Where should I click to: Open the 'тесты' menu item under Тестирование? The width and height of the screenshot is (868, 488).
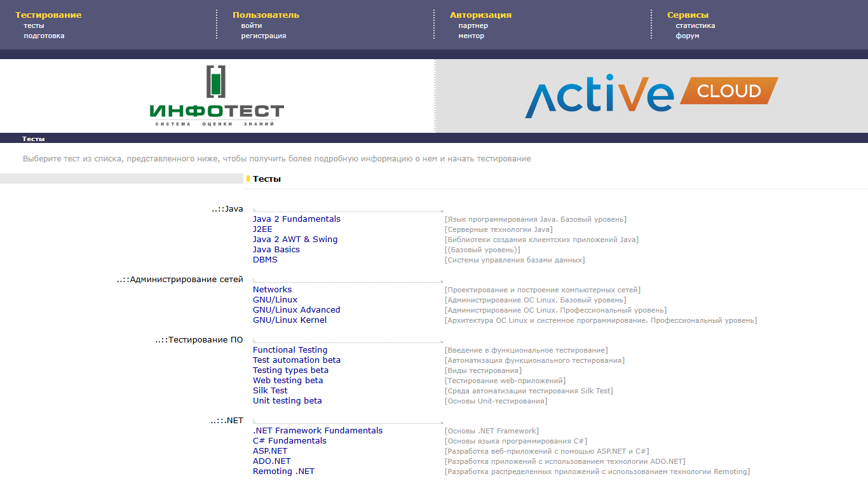[x=34, y=26]
